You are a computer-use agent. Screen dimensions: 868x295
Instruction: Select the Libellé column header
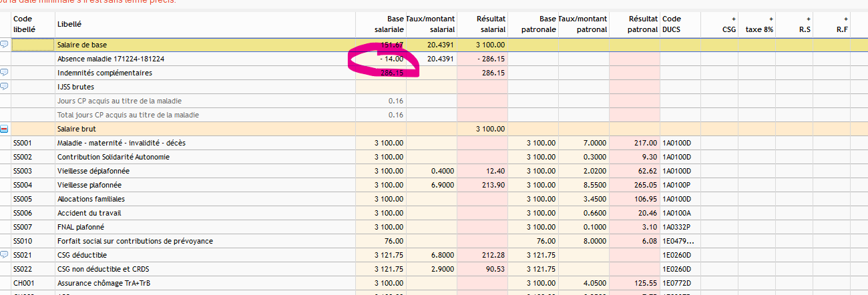[205, 24]
